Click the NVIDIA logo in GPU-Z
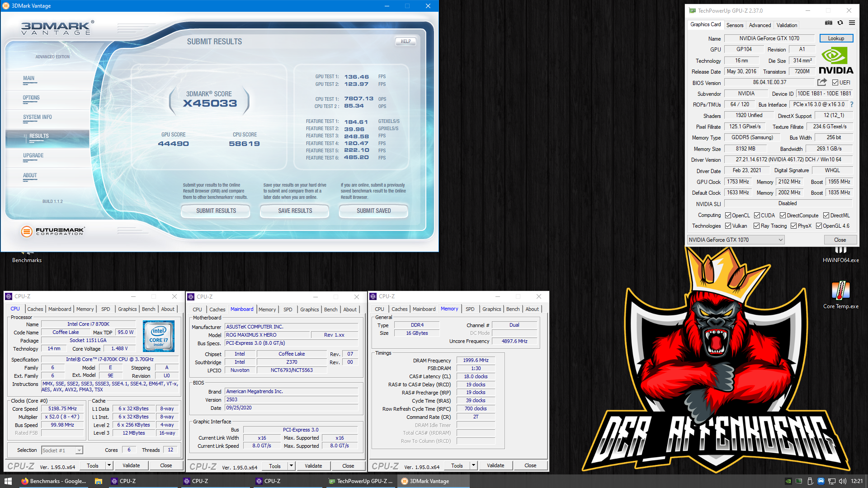The image size is (868, 488). click(836, 61)
